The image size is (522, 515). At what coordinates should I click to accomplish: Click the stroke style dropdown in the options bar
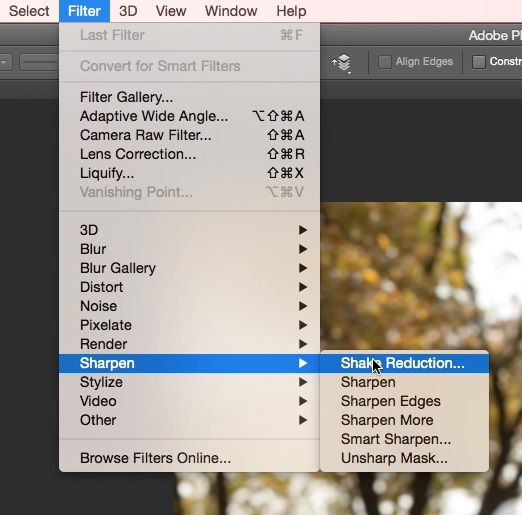[38, 62]
